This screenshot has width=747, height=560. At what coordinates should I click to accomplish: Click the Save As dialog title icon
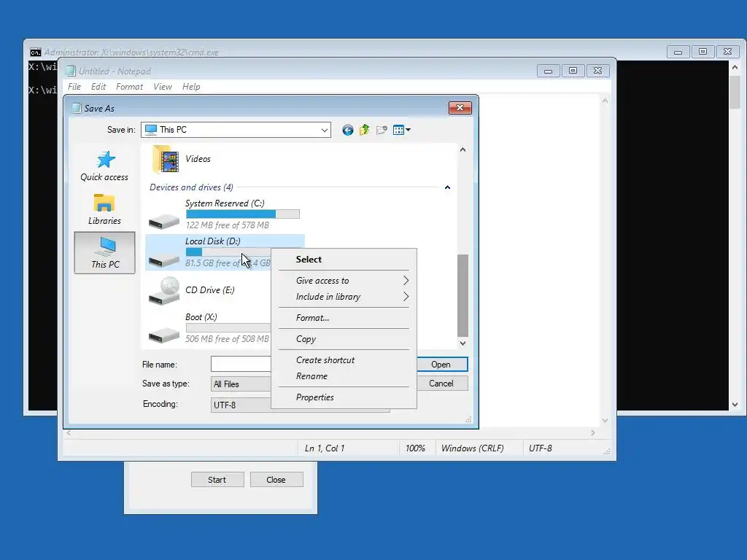pos(76,108)
